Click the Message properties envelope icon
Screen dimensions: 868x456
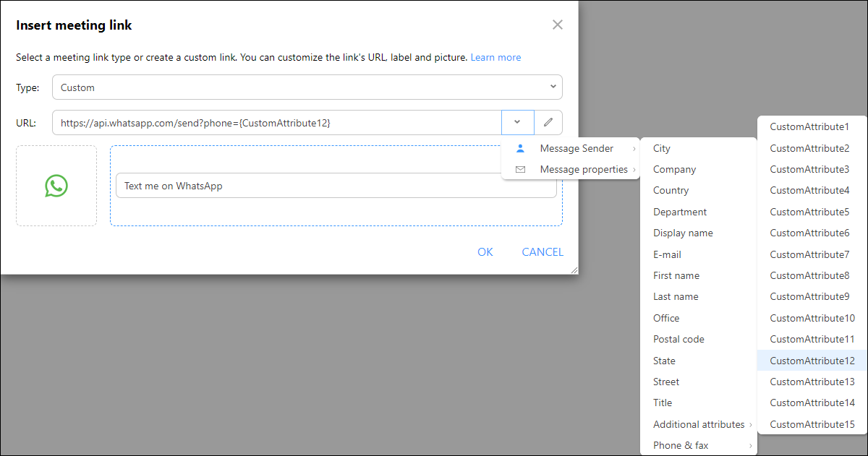pyautogui.click(x=520, y=170)
